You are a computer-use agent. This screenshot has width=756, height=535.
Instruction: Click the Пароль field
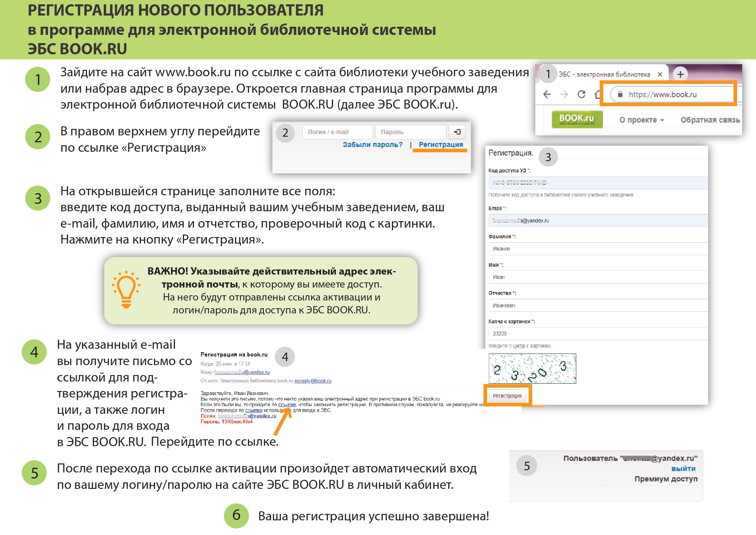coord(410,132)
